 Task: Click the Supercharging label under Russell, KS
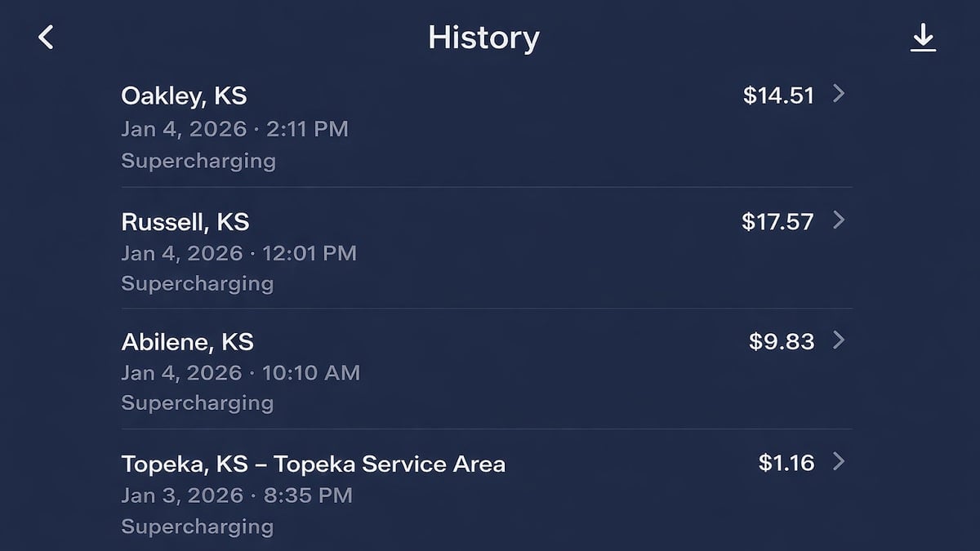[x=198, y=283]
